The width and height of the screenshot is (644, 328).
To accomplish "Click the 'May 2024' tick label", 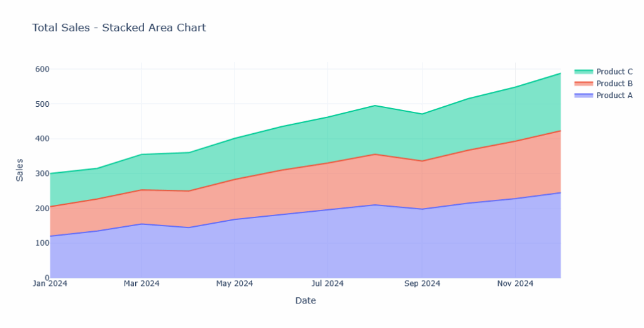I will (x=234, y=283).
